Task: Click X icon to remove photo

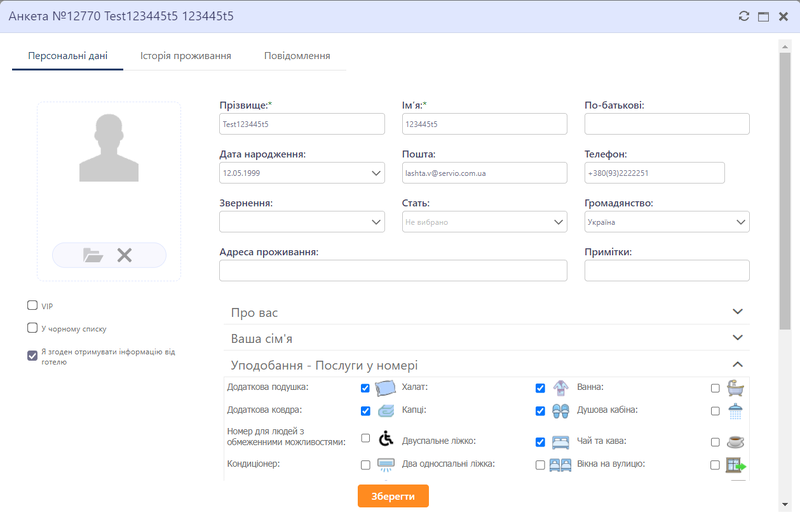Action: click(124, 255)
